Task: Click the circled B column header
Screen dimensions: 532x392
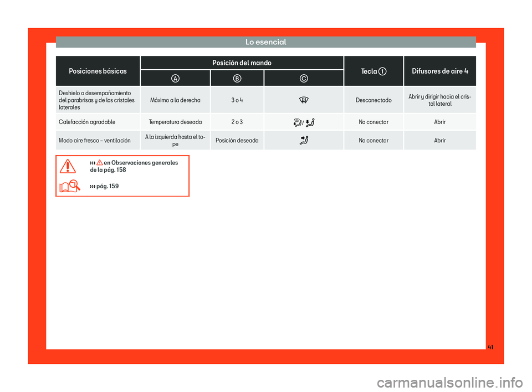Action: (237, 79)
